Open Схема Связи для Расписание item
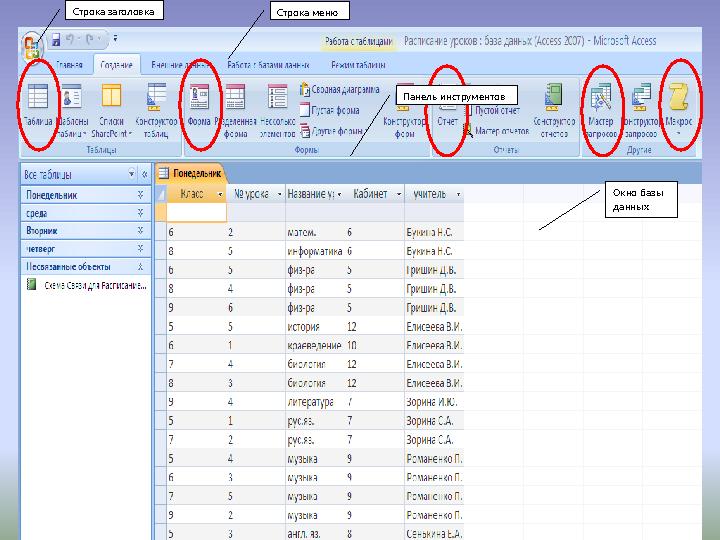The height and width of the screenshot is (540, 720). pyautogui.click(x=87, y=285)
